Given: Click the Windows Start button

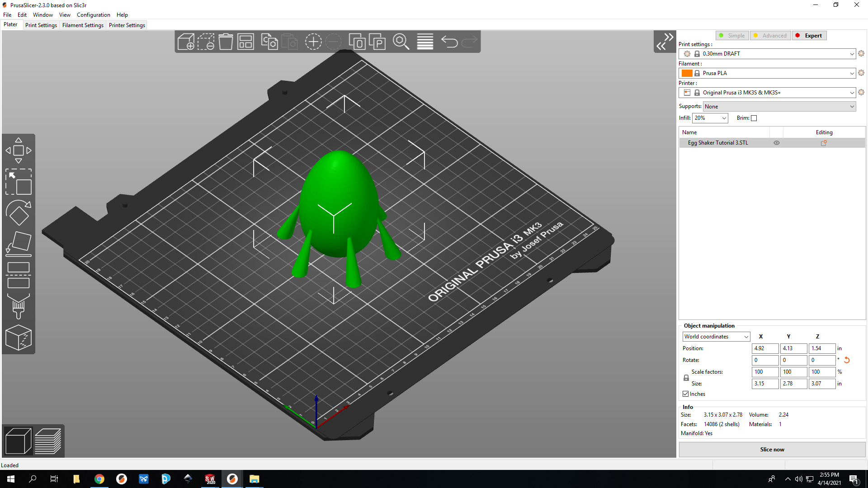Looking at the screenshot, I should [x=11, y=479].
